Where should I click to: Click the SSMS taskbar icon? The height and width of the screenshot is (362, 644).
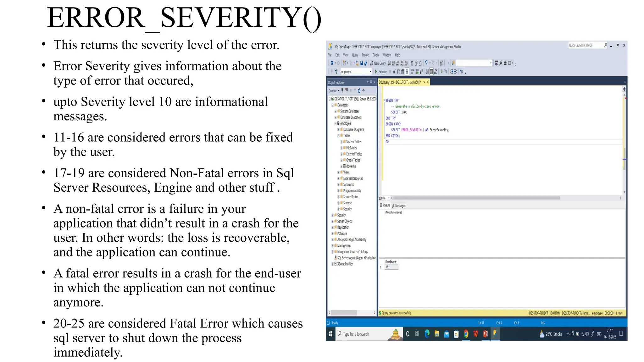[495, 334]
